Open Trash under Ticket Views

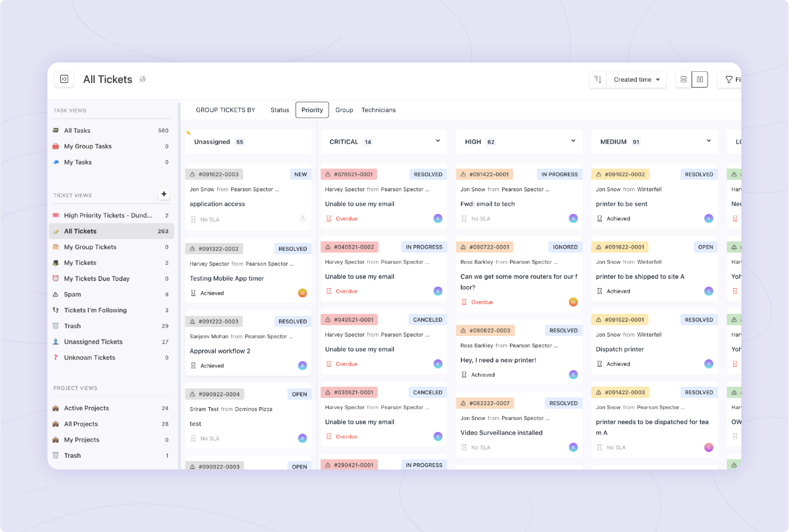point(72,326)
